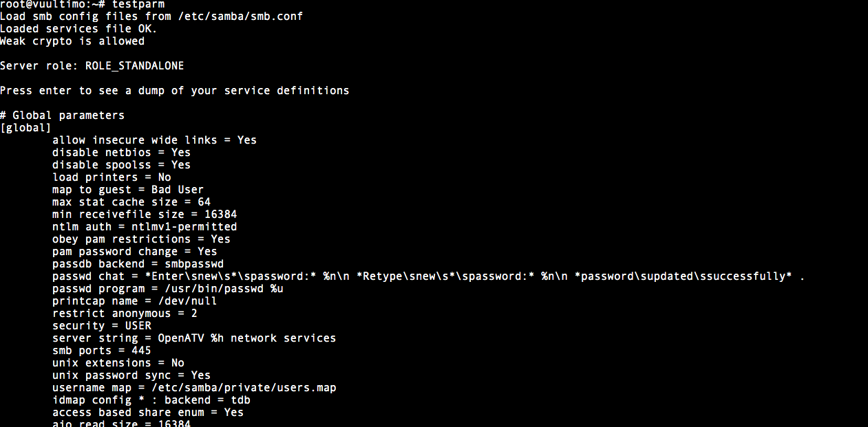Click the 'disable netbios = Yes' line

coord(121,153)
